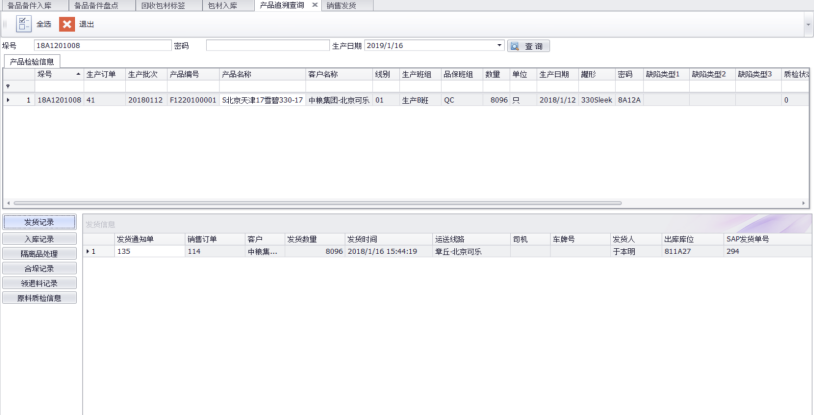Image resolution: width=814 pixels, height=416 pixels.
Task: Expand shipping record row 1 arrow
Action: [88, 251]
